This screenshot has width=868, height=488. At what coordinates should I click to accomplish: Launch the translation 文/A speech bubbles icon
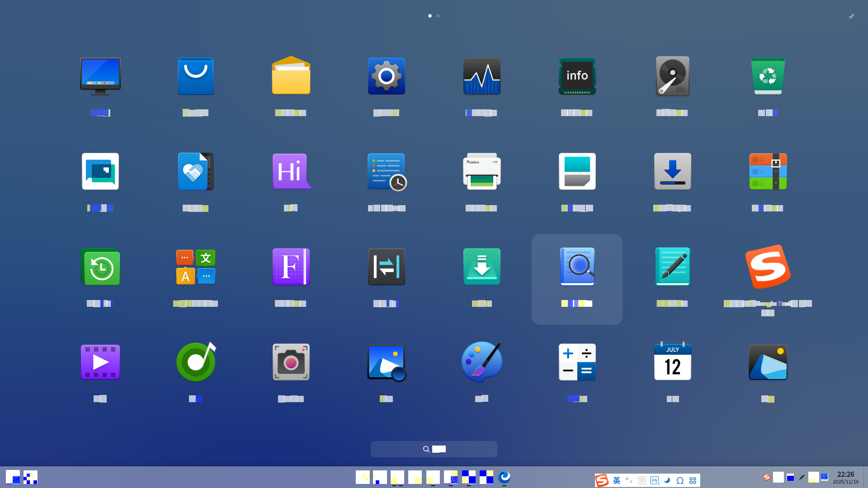195,267
